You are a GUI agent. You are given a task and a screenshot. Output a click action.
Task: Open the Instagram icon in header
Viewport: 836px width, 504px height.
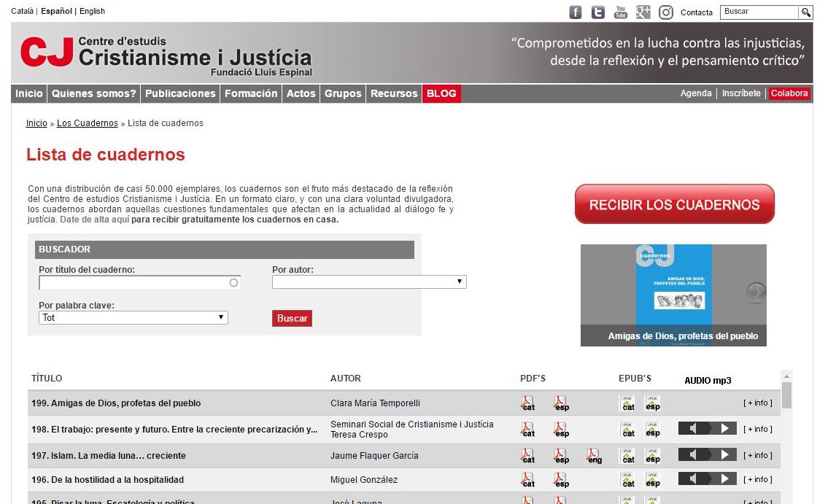(666, 12)
